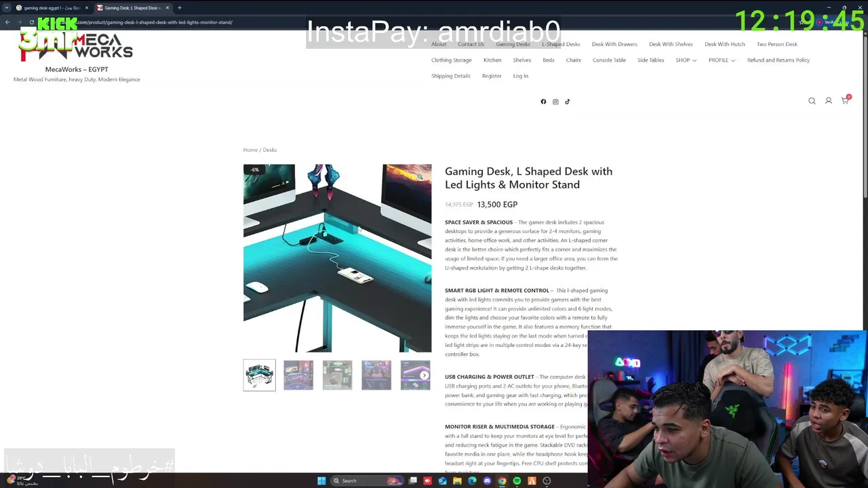Image resolution: width=868 pixels, height=488 pixels.
Task: Open the Console Table menu item
Action: 609,60
